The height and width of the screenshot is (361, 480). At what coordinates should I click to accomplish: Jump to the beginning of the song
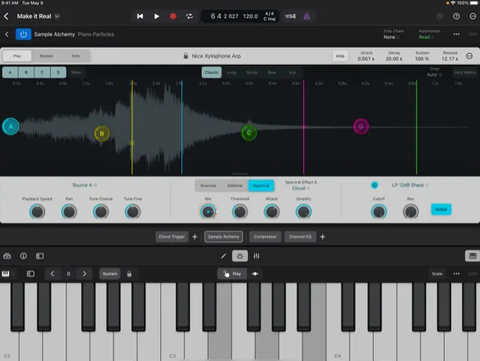tap(140, 16)
